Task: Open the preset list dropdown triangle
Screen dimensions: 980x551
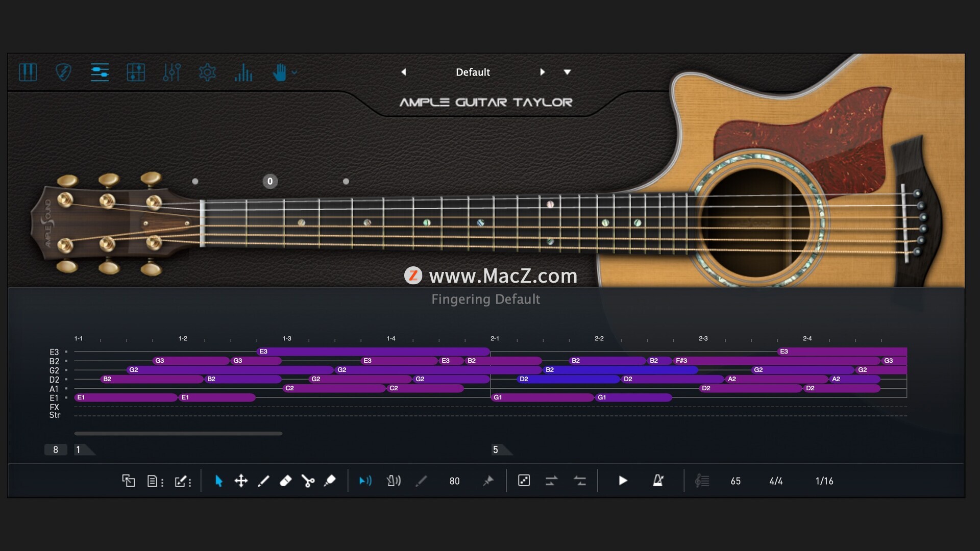Action: coord(567,72)
